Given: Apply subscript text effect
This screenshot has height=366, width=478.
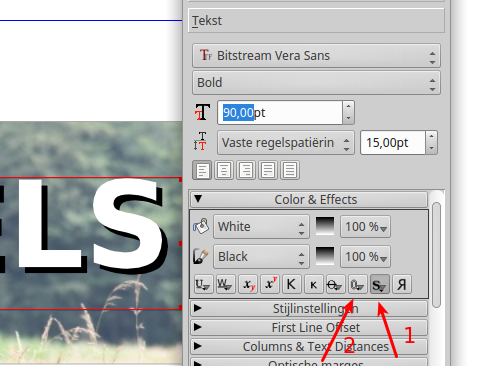Looking at the screenshot, I should point(247,284).
